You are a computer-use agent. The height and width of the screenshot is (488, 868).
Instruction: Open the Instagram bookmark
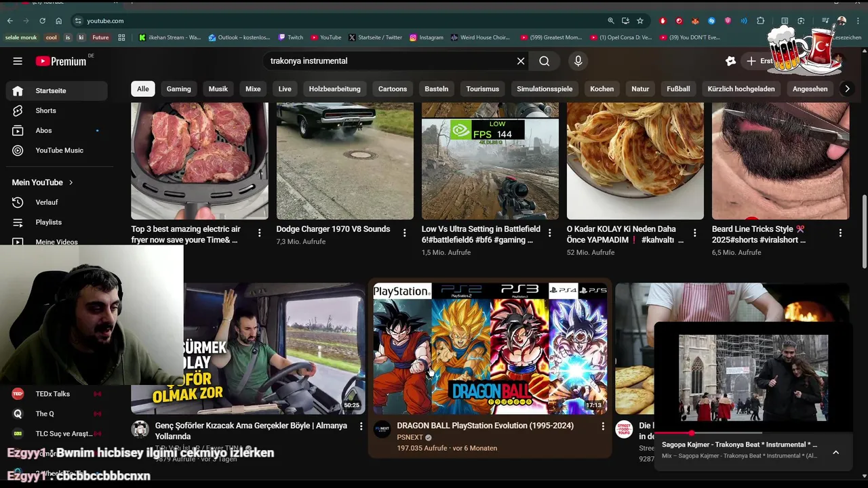[427, 38]
